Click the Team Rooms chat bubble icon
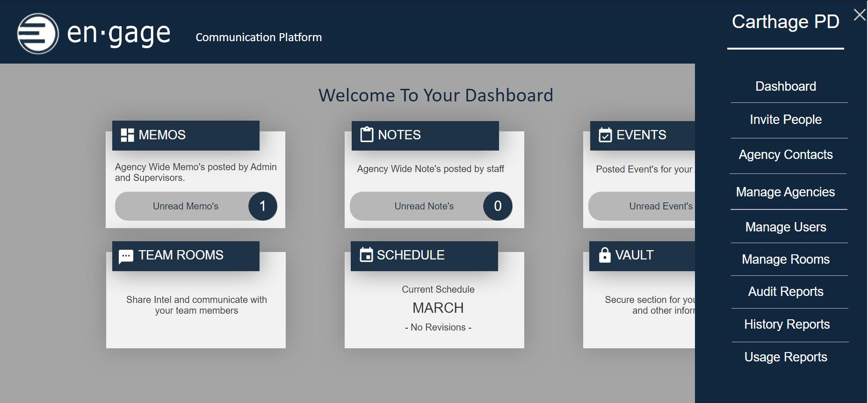Image resolution: width=868 pixels, height=403 pixels. (126, 256)
